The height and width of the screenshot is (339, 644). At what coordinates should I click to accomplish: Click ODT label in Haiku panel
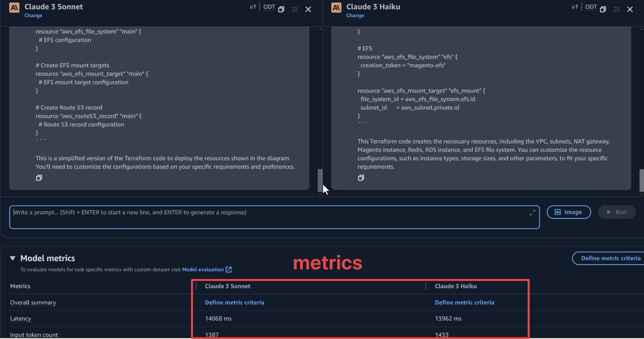(591, 7)
